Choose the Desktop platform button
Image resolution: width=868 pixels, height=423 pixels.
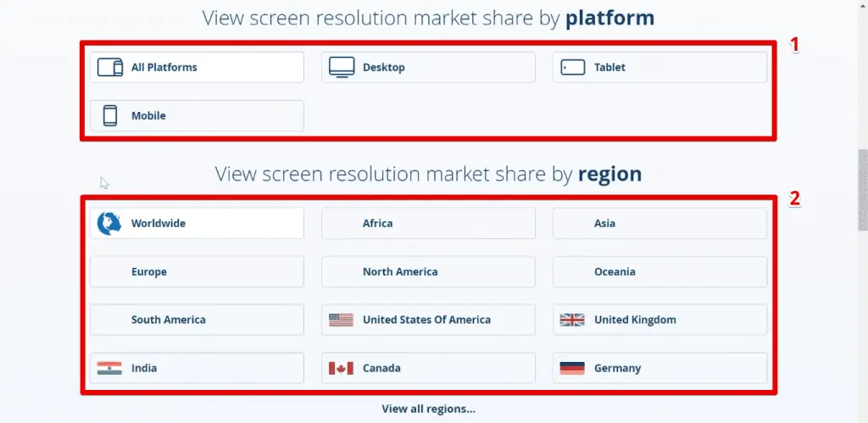[x=428, y=68]
